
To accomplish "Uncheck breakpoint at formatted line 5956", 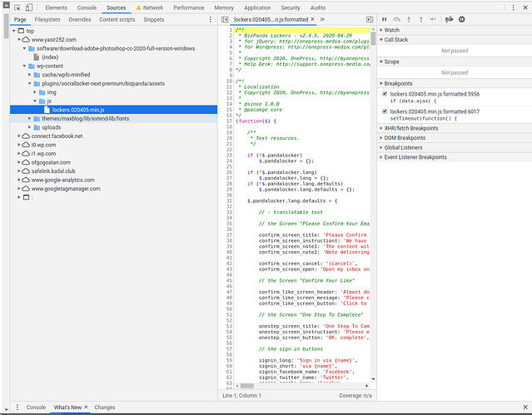I will coord(384,94).
